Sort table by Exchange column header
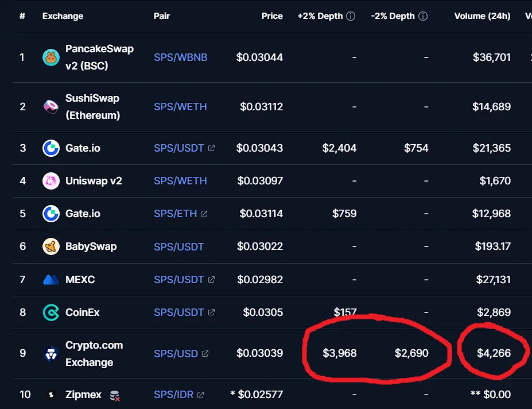Screen dimensions: 532x409 point(63,16)
